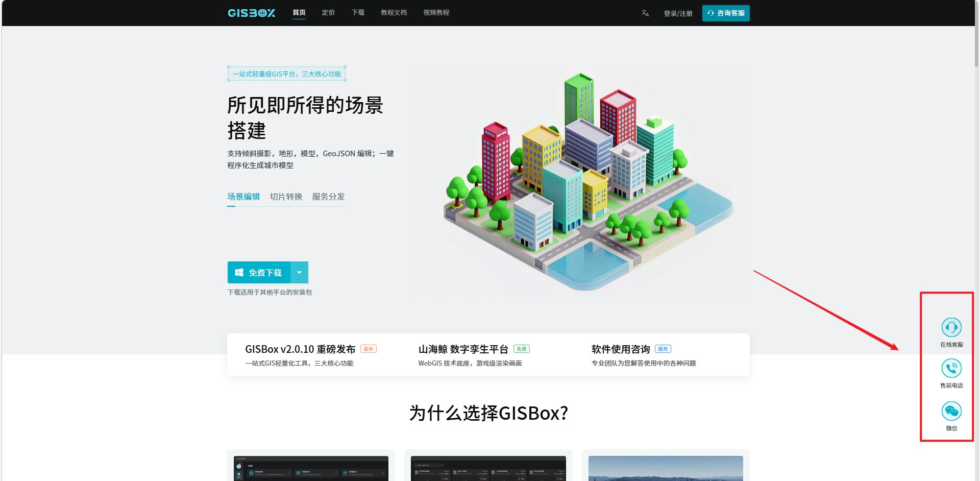Click the 登录/注册 link
Viewport: 980px width, 481px height.
678,14
